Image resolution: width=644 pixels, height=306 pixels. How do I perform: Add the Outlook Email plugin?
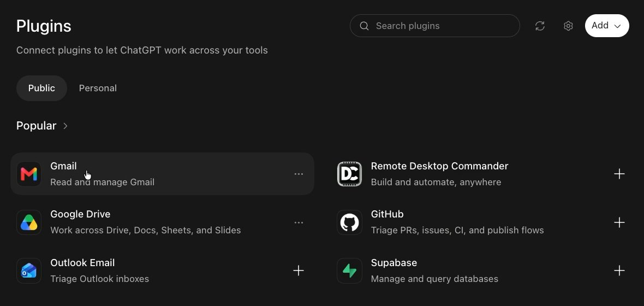click(299, 270)
